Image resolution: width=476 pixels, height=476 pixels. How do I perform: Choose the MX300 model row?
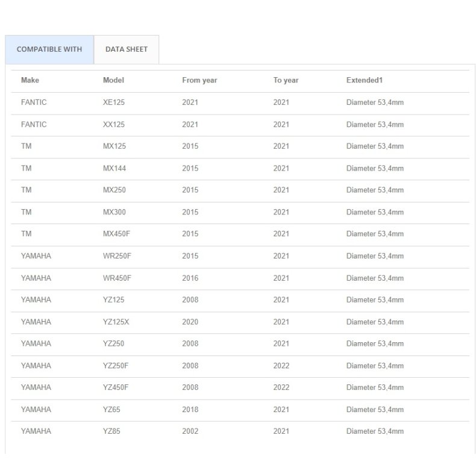click(114, 212)
